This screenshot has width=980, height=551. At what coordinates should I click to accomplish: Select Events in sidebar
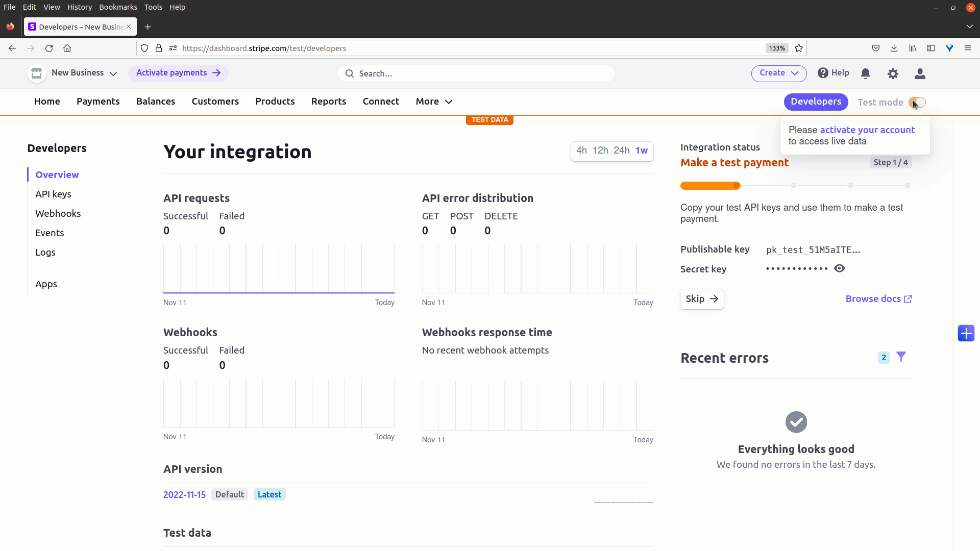pyautogui.click(x=50, y=233)
